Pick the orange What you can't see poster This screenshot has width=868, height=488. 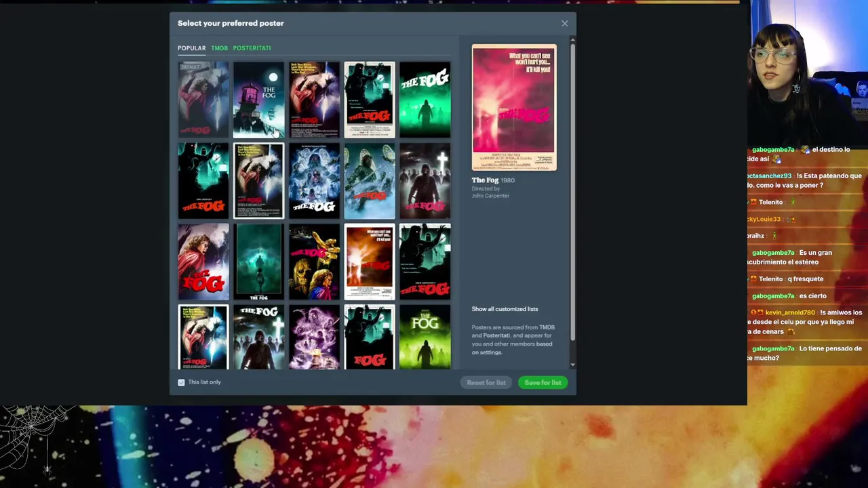pyautogui.click(x=370, y=262)
